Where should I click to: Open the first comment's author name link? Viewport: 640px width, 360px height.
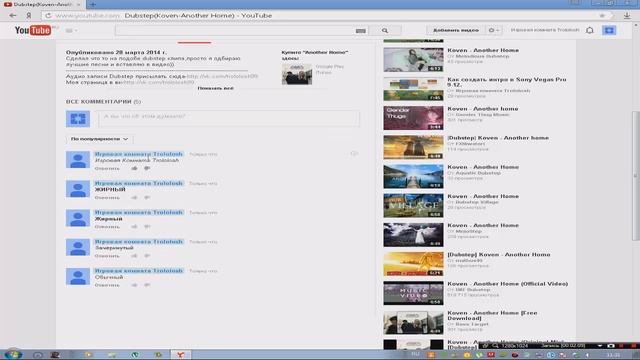(x=139, y=154)
